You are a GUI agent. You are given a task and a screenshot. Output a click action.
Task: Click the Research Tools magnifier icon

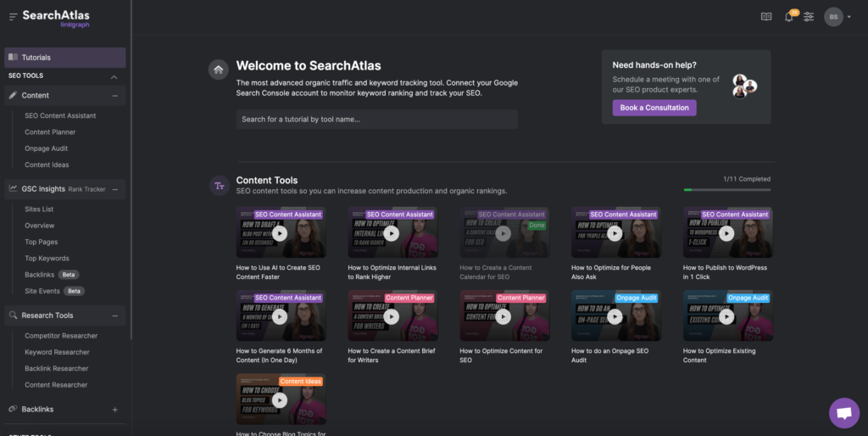pos(13,316)
